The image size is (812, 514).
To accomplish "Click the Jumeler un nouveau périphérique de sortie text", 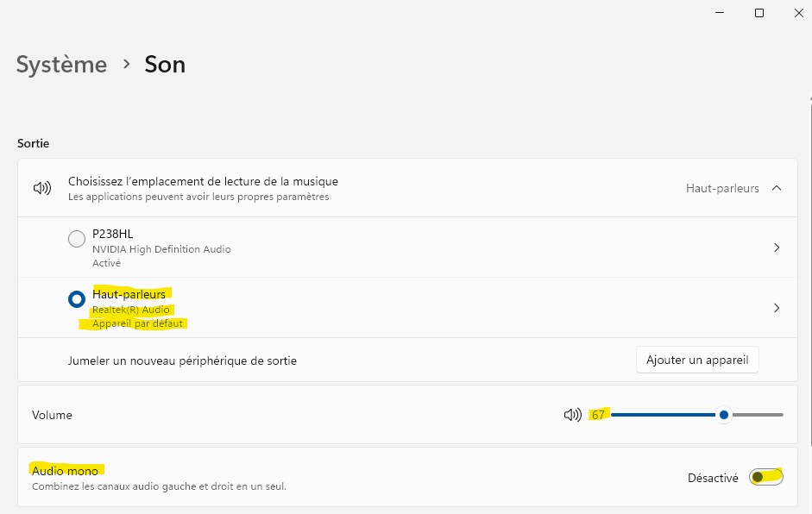I will point(182,360).
